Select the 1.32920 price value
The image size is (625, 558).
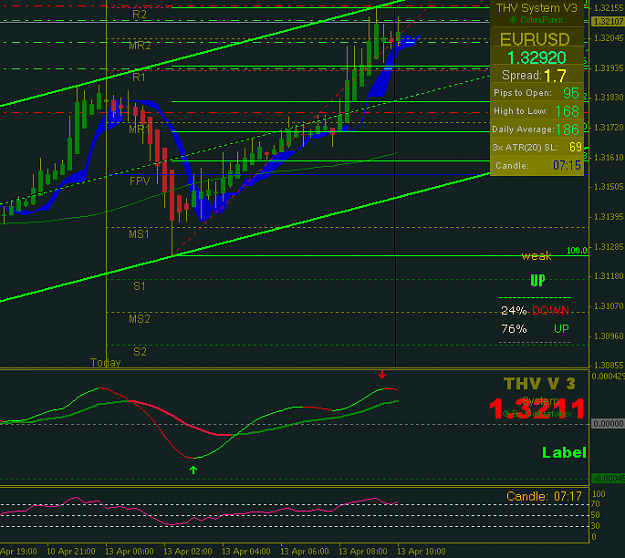point(537,58)
